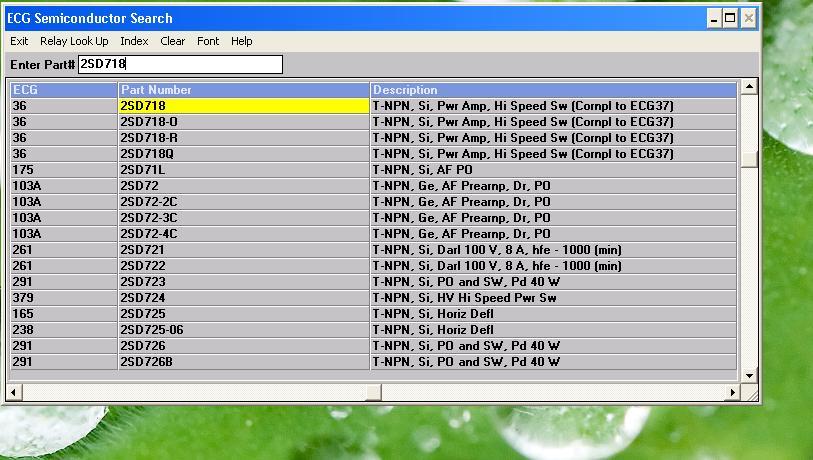This screenshot has height=460, width=813.
Task: Click the horizontal scrollbar right arrow
Action: click(x=732, y=393)
